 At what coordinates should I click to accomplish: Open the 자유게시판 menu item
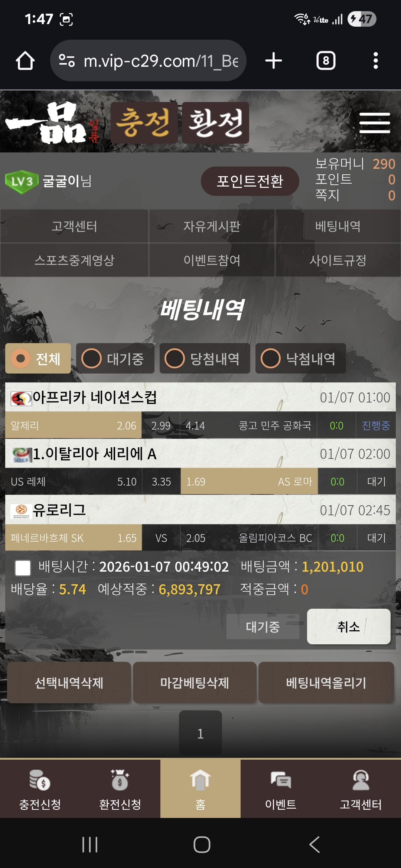click(x=212, y=226)
